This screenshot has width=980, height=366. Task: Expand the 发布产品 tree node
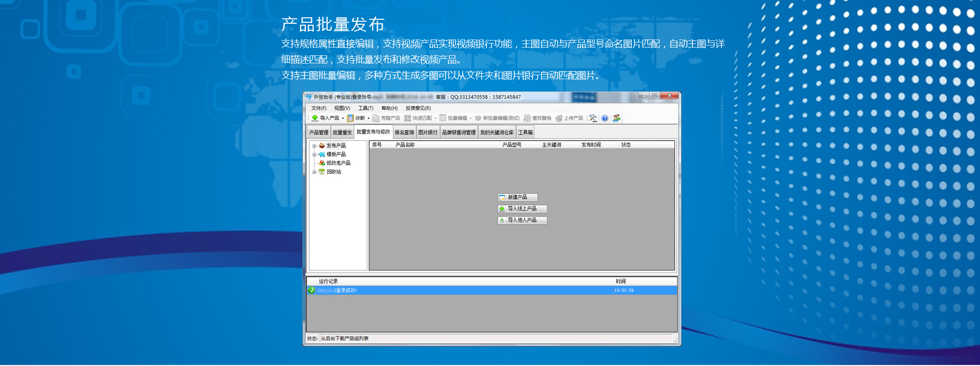314,146
